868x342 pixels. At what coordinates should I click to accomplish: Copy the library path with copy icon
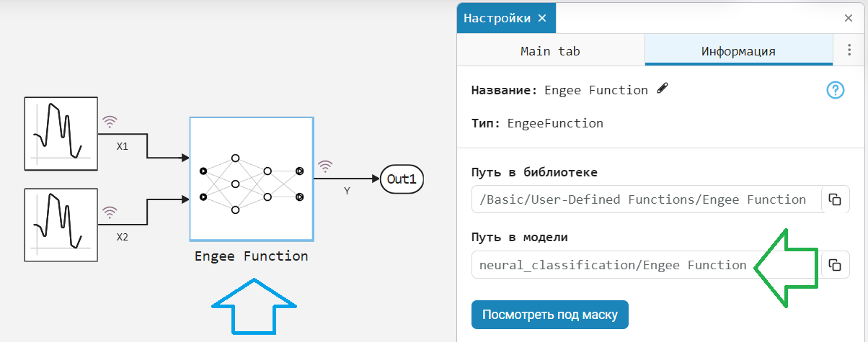tap(835, 199)
